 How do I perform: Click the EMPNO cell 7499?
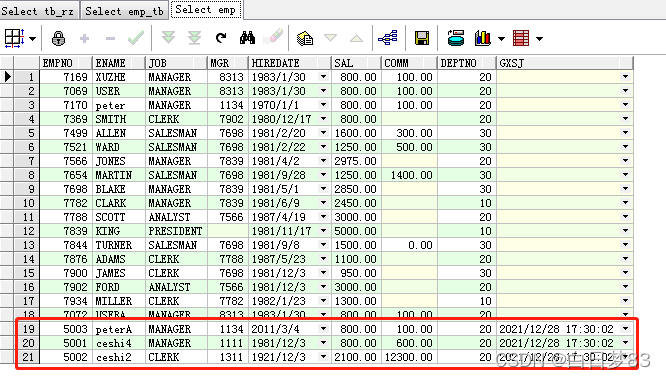(66, 133)
